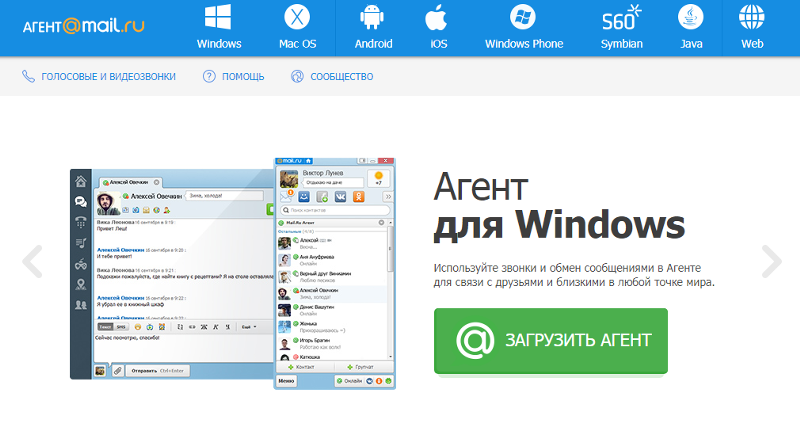Click the Загрузить Агент download button
The width and height of the screenshot is (800, 425).
[550, 340]
